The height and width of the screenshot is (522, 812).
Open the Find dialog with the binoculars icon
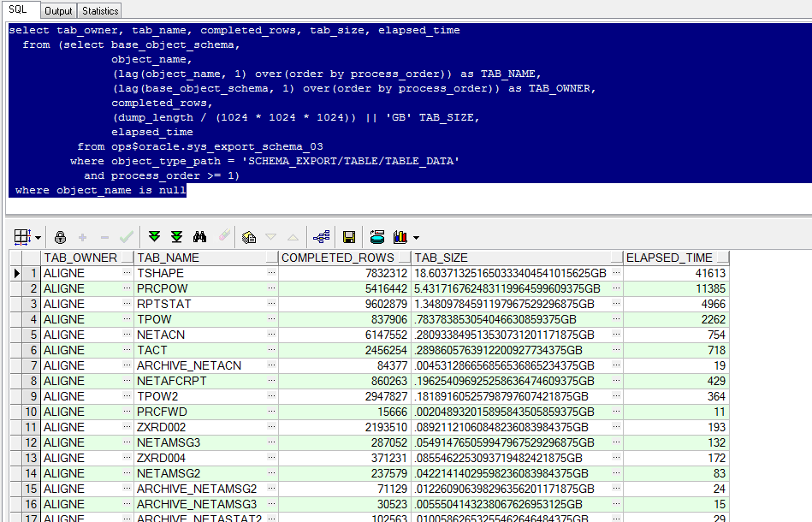[200, 237]
